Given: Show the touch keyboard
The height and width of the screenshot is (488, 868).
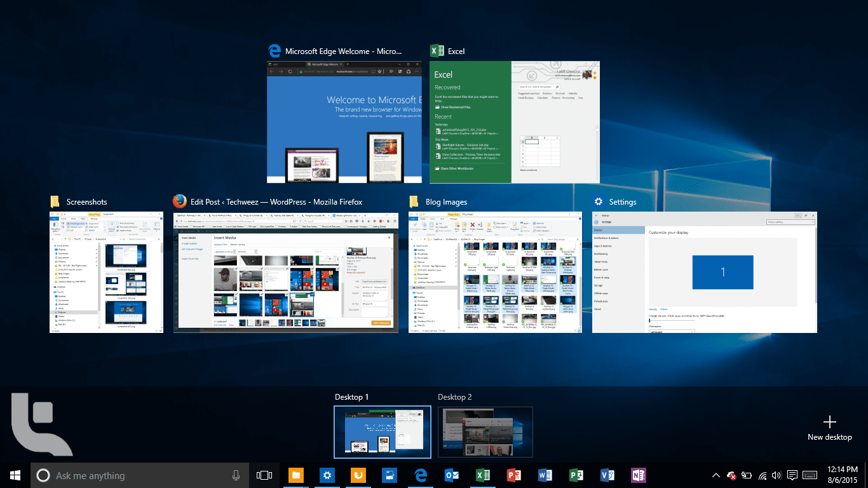Looking at the screenshot, I should (x=810, y=475).
